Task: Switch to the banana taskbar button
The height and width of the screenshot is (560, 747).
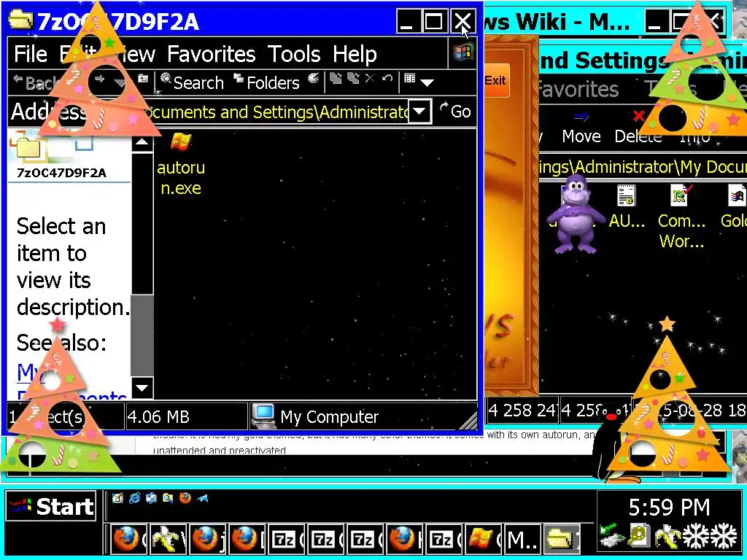Action: click(x=169, y=539)
